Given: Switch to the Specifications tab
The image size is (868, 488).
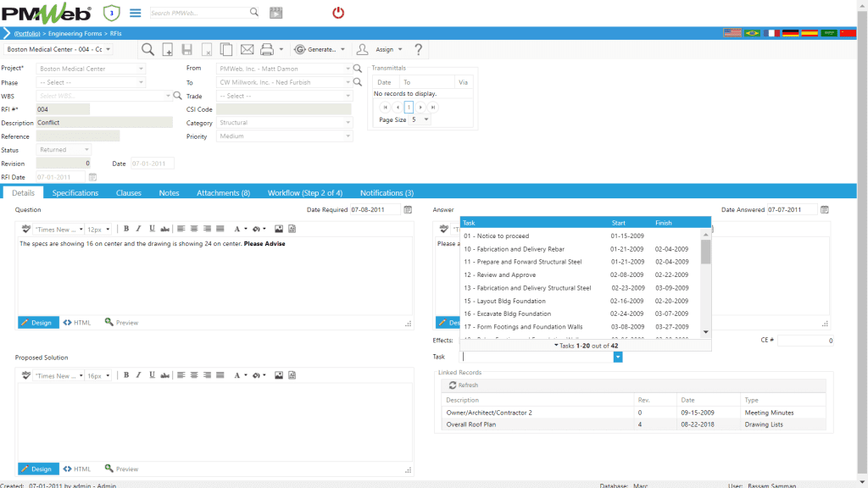Looking at the screenshot, I should pos(75,192).
